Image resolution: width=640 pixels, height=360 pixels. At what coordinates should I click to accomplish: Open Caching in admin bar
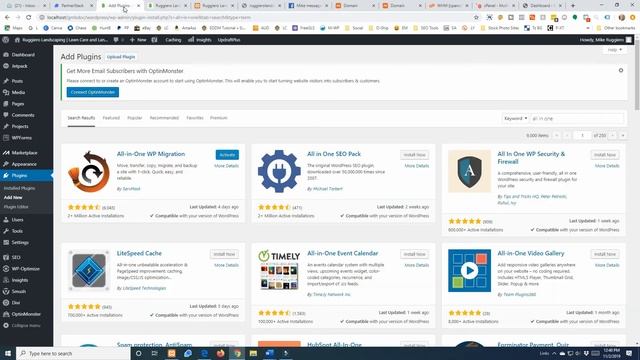click(x=173, y=40)
